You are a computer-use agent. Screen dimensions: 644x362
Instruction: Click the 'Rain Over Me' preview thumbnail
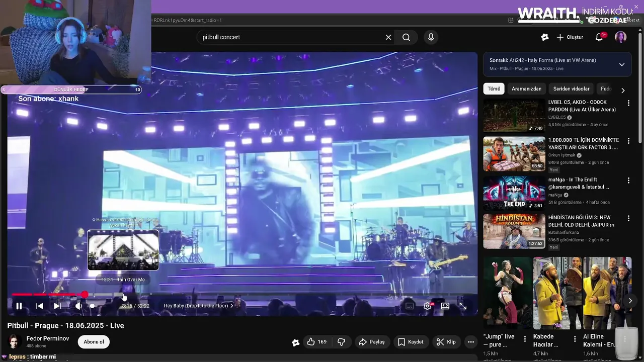(123, 250)
